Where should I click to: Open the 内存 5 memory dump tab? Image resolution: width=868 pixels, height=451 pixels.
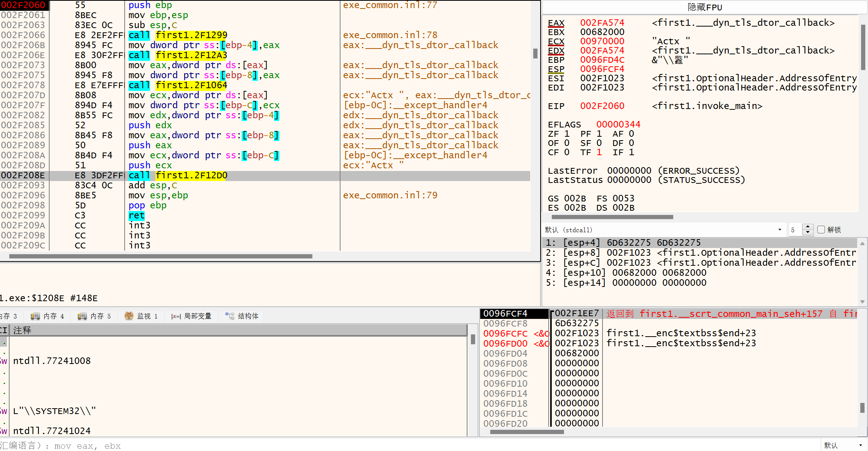pos(95,316)
